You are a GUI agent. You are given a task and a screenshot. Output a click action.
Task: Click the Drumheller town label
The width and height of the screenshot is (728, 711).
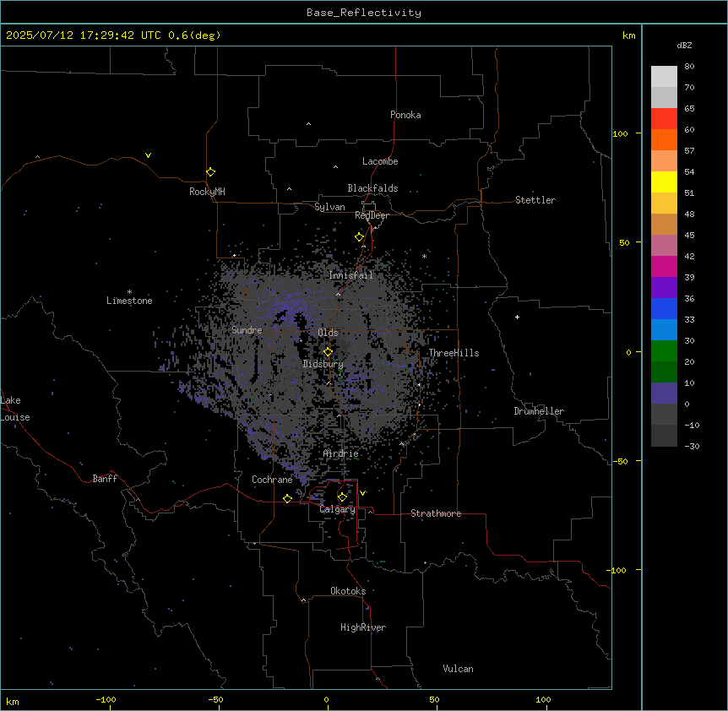[x=539, y=411]
